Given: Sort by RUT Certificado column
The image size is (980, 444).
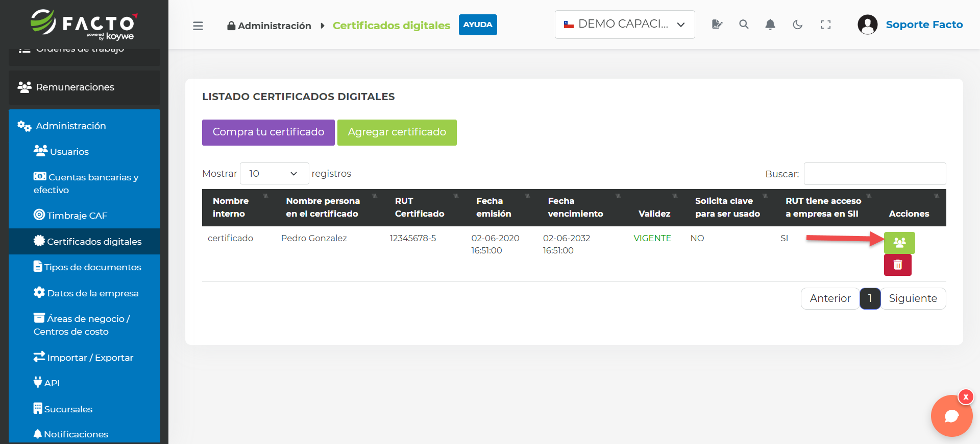Looking at the screenshot, I should [425, 207].
